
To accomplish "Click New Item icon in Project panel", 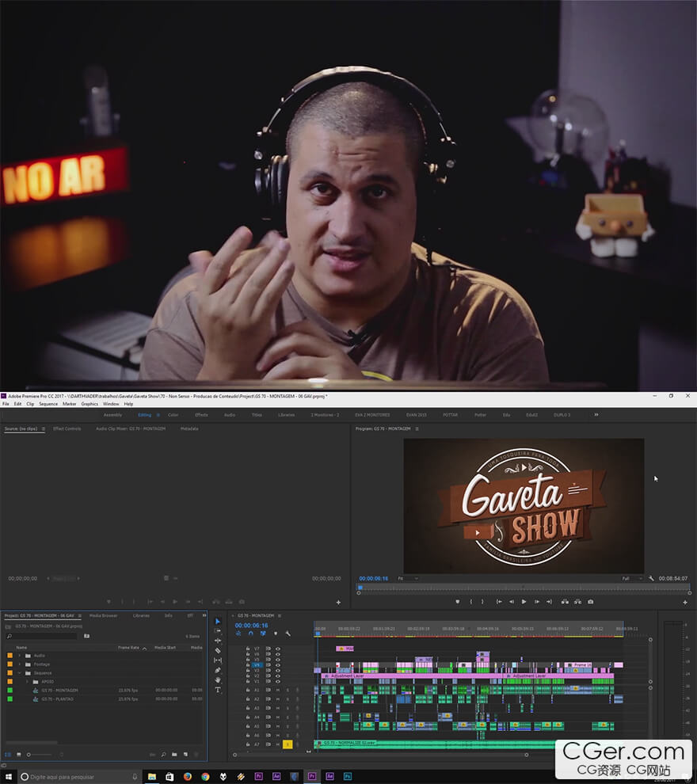I will click(x=185, y=754).
